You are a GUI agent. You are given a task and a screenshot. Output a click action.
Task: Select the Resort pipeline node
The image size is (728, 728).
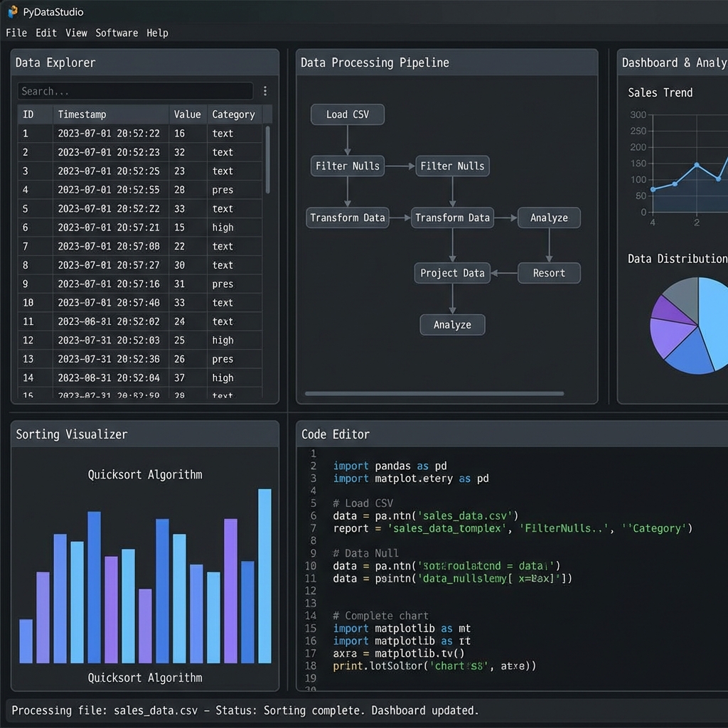click(x=549, y=273)
